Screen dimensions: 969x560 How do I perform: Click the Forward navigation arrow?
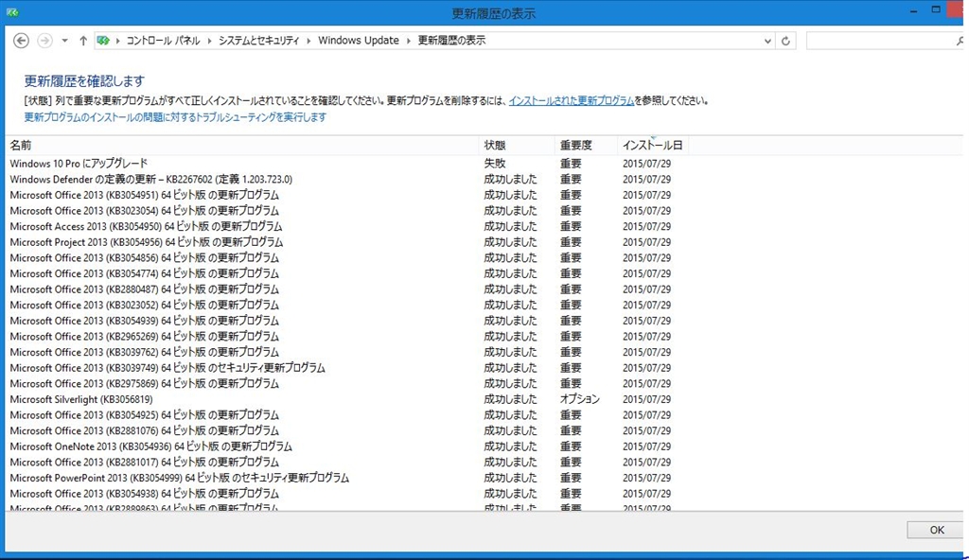pos(44,41)
